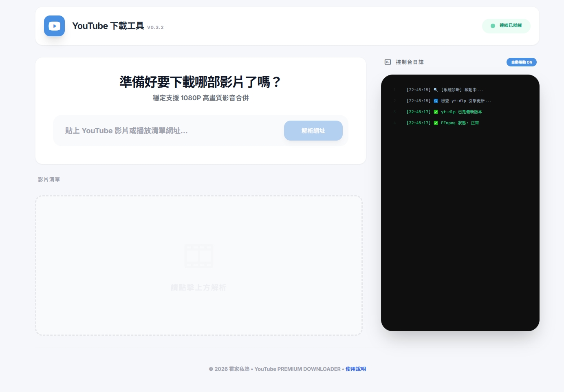Click the 準備好要下載哪部影片了嗎 heading

coord(200,82)
